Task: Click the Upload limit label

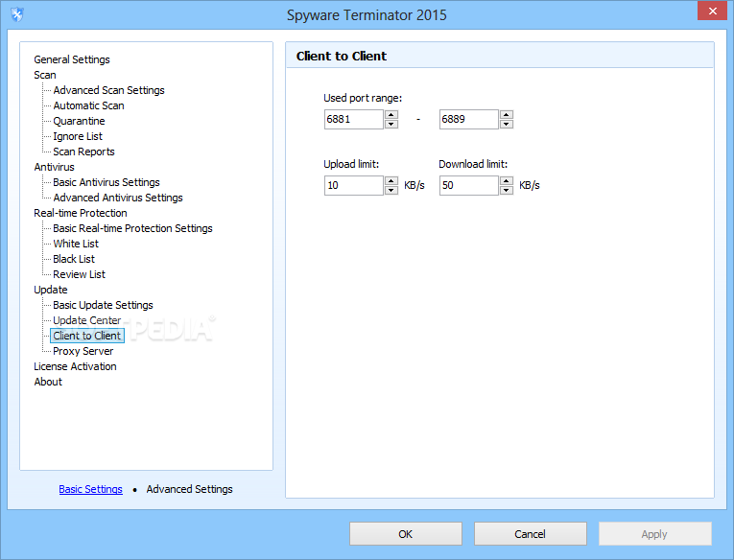Action: click(351, 164)
